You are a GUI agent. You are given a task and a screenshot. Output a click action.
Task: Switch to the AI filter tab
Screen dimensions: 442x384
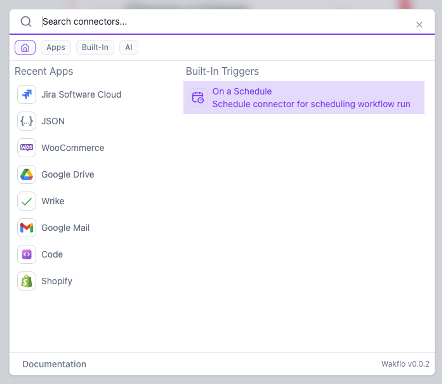pyautogui.click(x=129, y=47)
